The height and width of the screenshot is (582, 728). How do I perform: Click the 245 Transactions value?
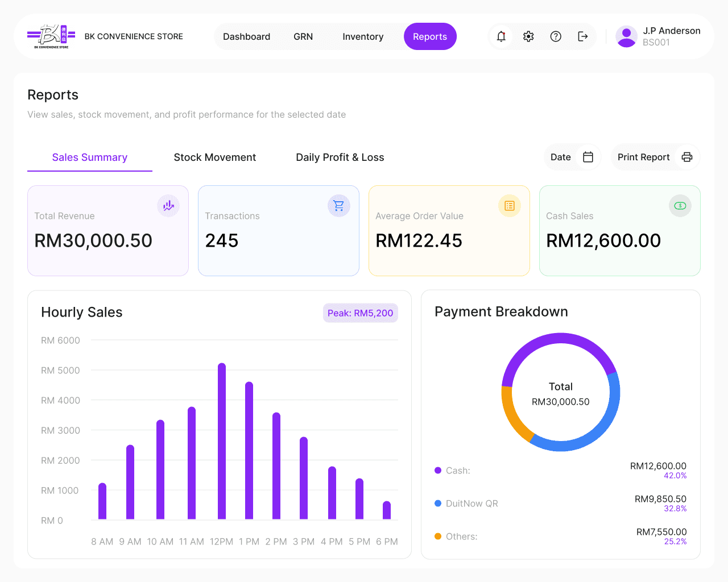(222, 240)
